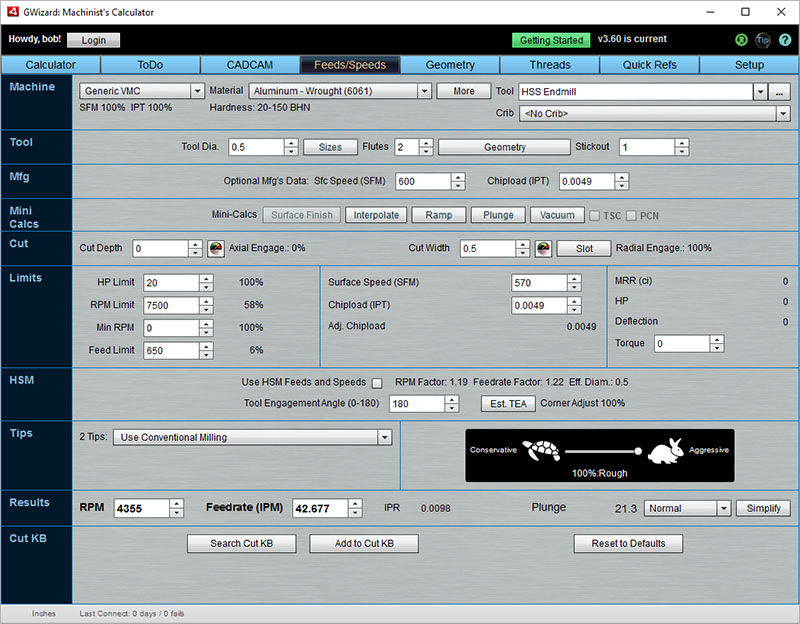Image resolution: width=800 pixels, height=624 pixels.
Task: Open the Tip lightbulb icon
Action: pyautogui.click(x=763, y=40)
